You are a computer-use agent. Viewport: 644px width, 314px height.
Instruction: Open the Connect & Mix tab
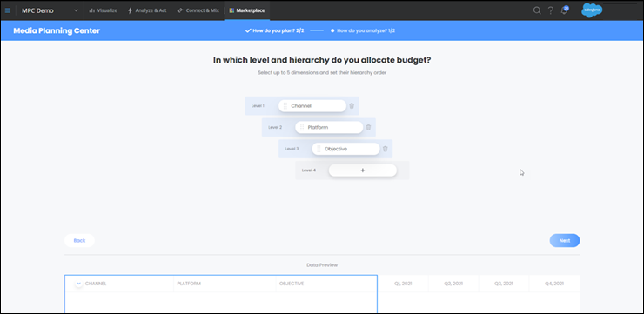coord(198,10)
